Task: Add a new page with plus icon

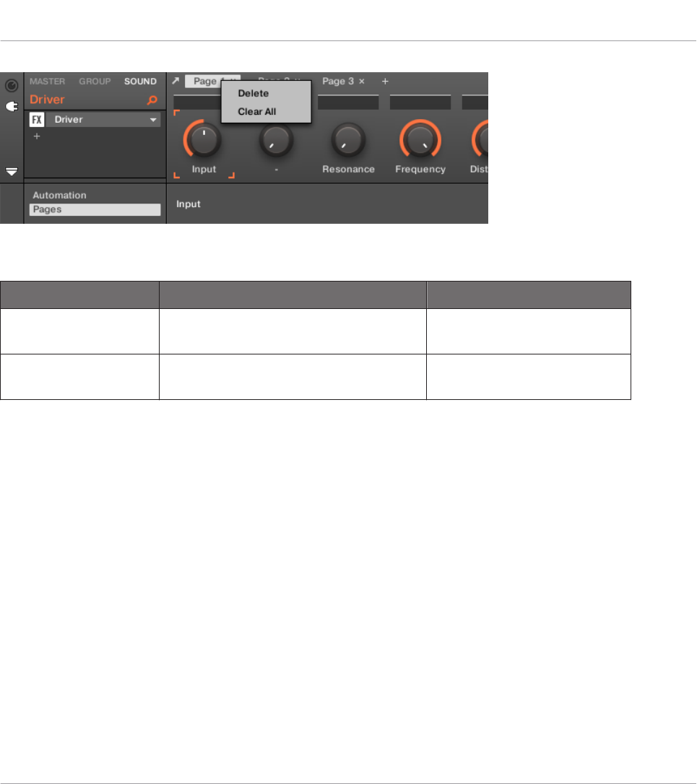Action: [x=385, y=81]
